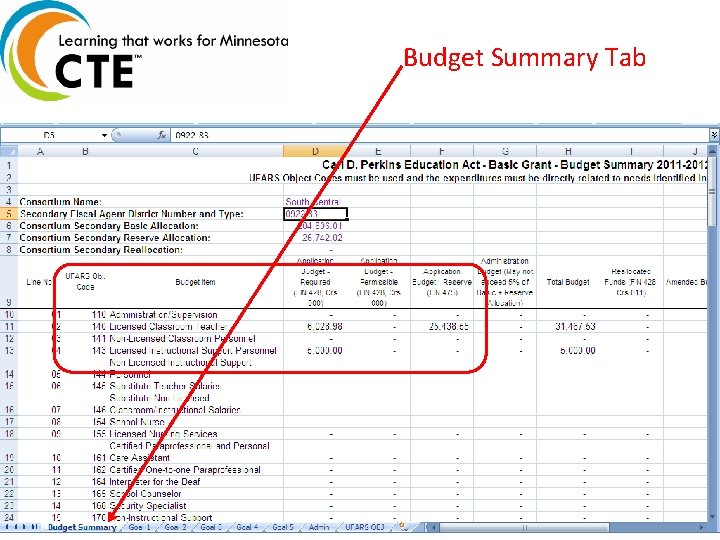Viewport: 720px width, 540px height.
Task: Select column D header
Action: 315,151
